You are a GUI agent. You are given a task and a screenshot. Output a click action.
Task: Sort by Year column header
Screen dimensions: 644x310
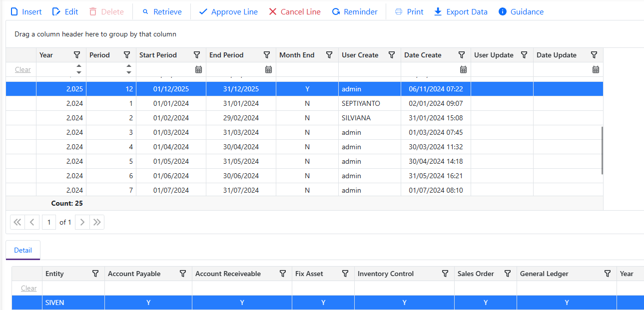[46, 55]
